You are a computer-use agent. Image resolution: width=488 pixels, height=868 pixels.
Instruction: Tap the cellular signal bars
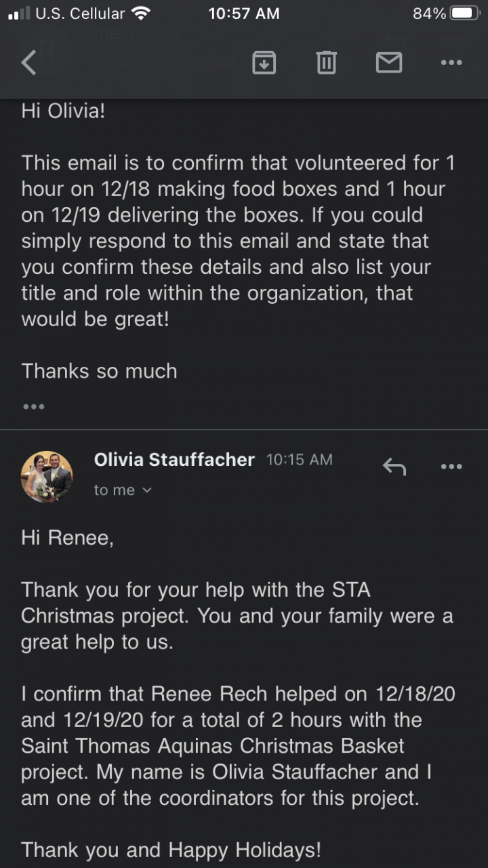pos(19,14)
